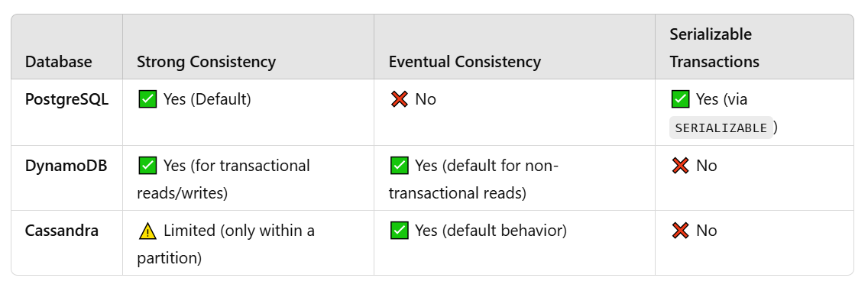Click the Eventual Consistency column header
868x281 pixels.
[465, 62]
